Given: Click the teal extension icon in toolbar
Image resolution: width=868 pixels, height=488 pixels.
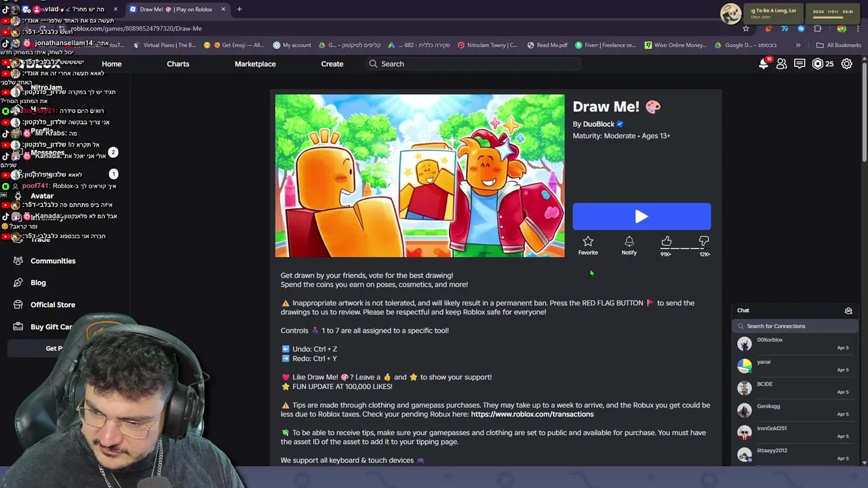Looking at the screenshot, I should pos(785,28).
